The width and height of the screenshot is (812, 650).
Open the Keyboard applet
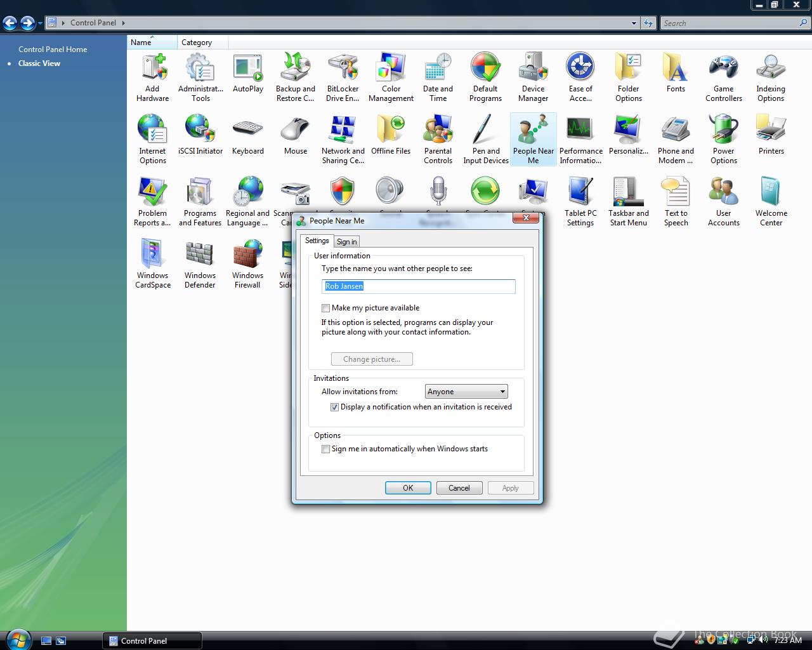click(x=248, y=135)
